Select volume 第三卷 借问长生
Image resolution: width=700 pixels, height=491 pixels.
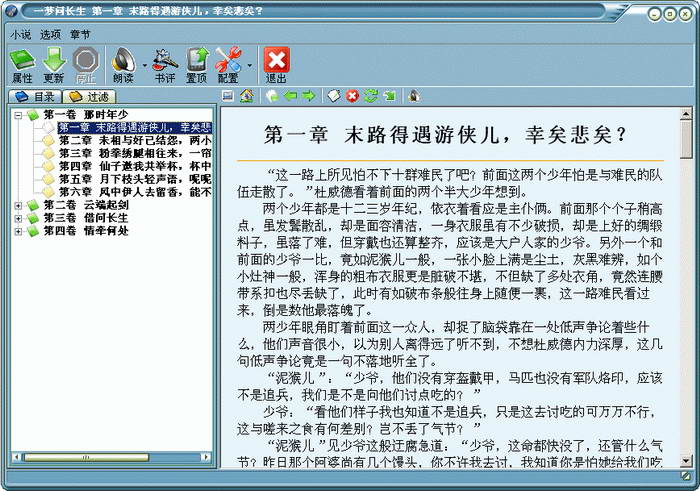coord(86,218)
